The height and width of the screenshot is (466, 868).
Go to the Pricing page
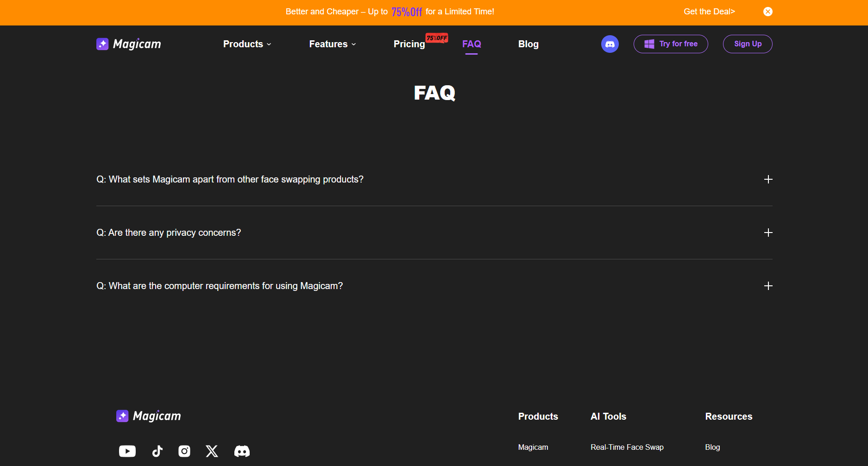[x=409, y=44]
